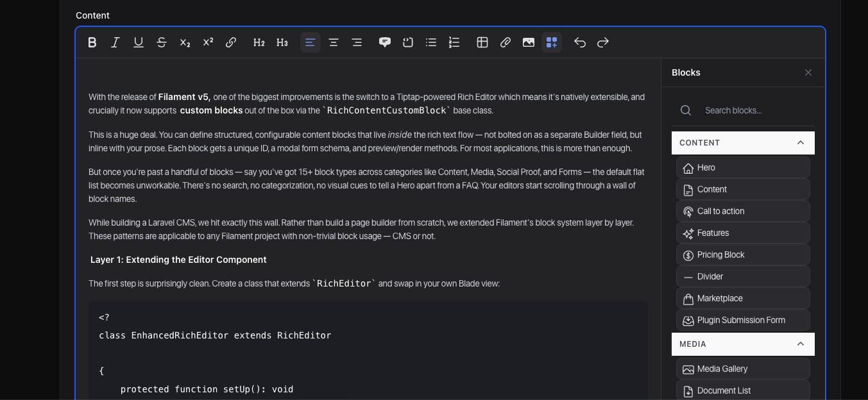Toggle the bulleted list formatting
The height and width of the screenshot is (400, 868).
pyautogui.click(x=431, y=42)
